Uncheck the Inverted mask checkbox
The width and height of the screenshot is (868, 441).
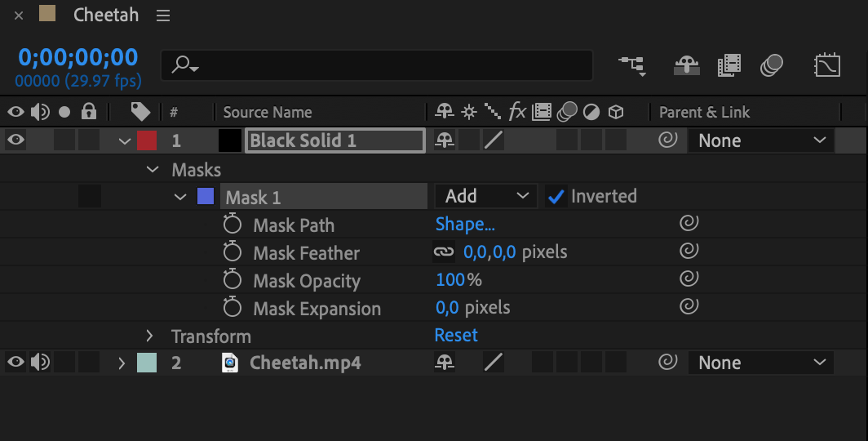pyautogui.click(x=556, y=197)
